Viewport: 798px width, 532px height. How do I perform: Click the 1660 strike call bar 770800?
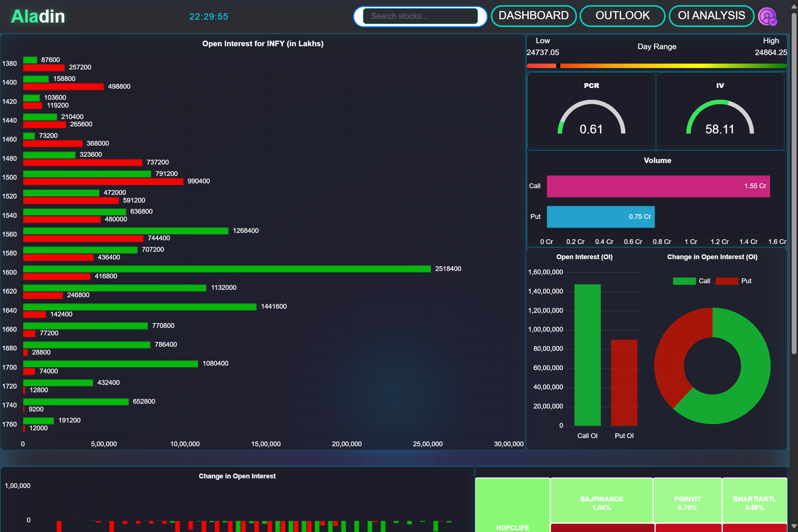click(85, 326)
